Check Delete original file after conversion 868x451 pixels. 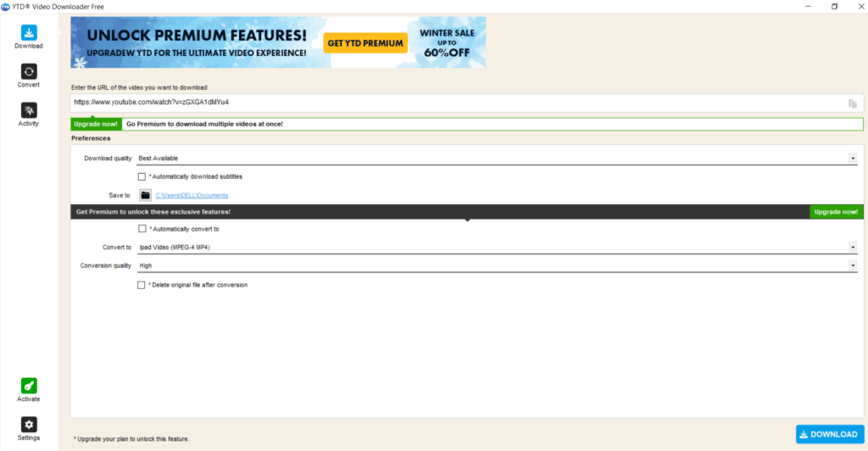[142, 285]
